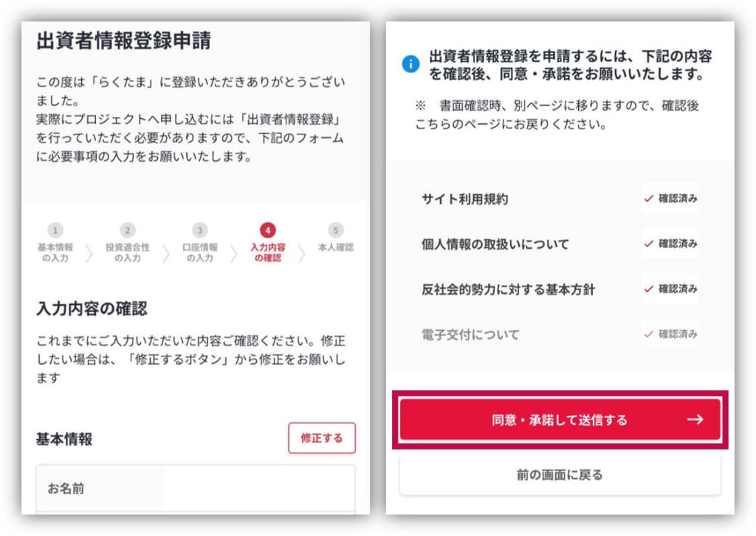The width and height of the screenshot is (756, 536).
Task: Click the arrow icon on submit button
Action: click(695, 419)
